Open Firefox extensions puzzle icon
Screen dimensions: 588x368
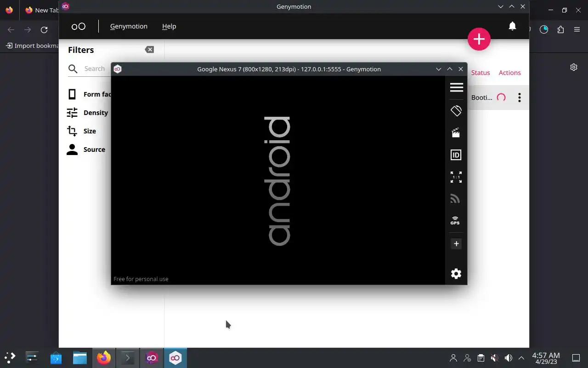pos(560,29)
